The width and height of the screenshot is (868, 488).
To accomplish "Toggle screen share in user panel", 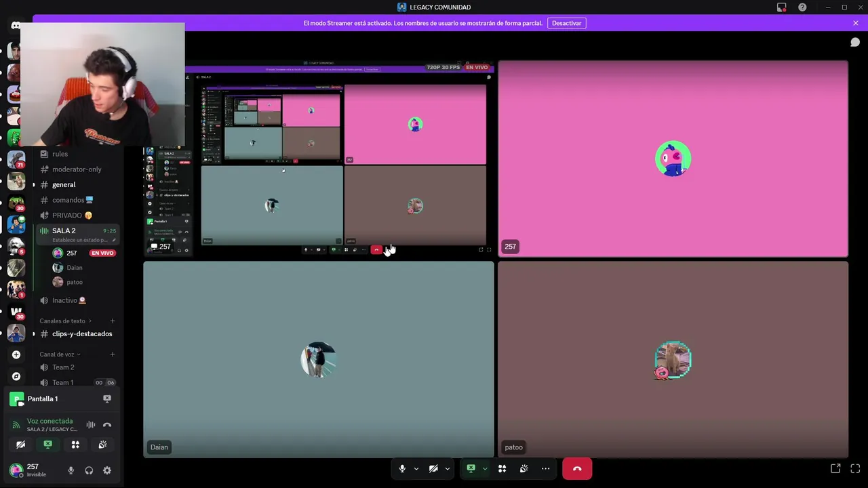I will point(47,445).
